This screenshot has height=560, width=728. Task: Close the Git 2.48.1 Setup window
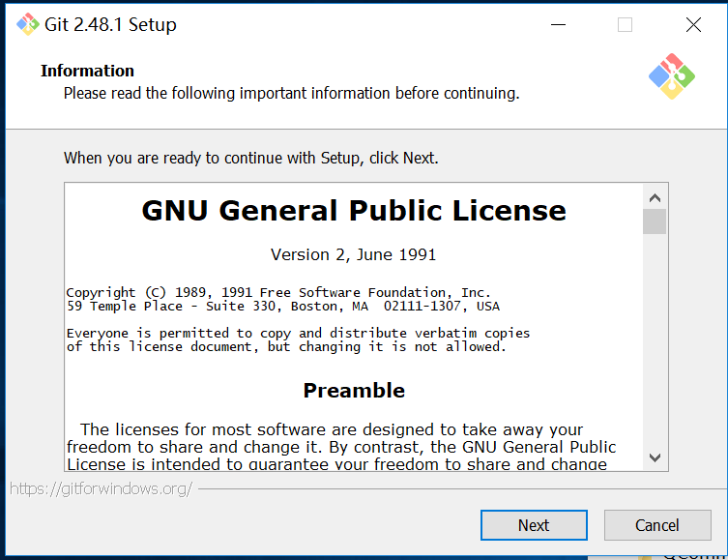(x=693, y=24)
